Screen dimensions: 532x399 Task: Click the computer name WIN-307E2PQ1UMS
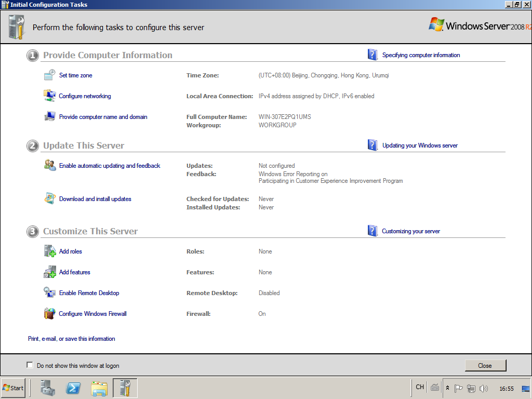tap(285, 117)
